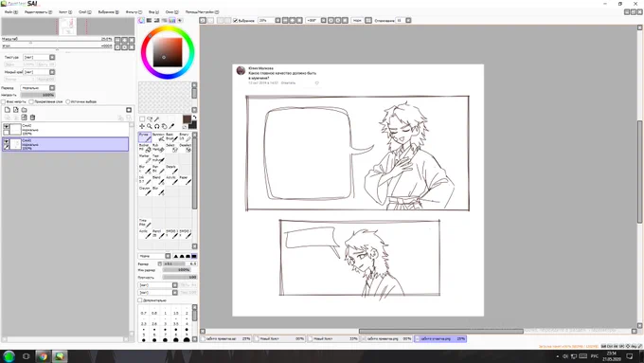Click the flip canvas horizontally button
644x363 pixels.
click(368, 20)
